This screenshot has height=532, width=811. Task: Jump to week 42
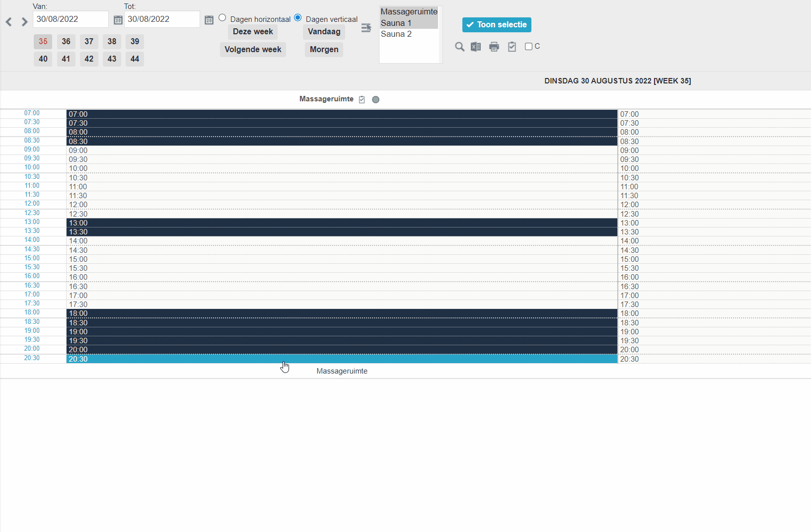click(89, 59)
